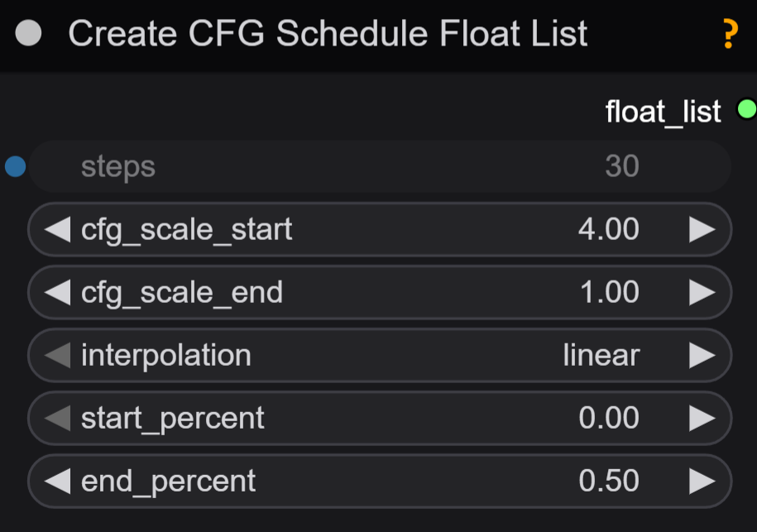Viewport: 757px width, 532px height.
Task: Click the blue steps input connector
Action: [x=16, y=166]
